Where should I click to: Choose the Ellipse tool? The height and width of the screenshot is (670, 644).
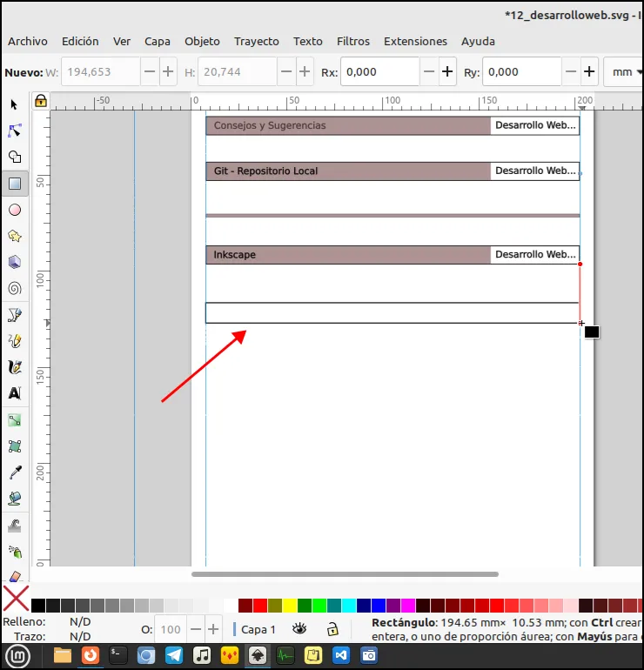click(15, 210)
